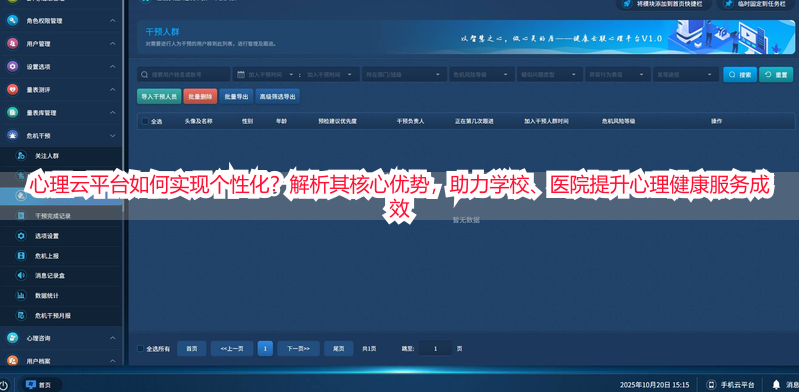
Task: Open the 疑似问题类型 dropdown
Action: [x=549, y=74]
